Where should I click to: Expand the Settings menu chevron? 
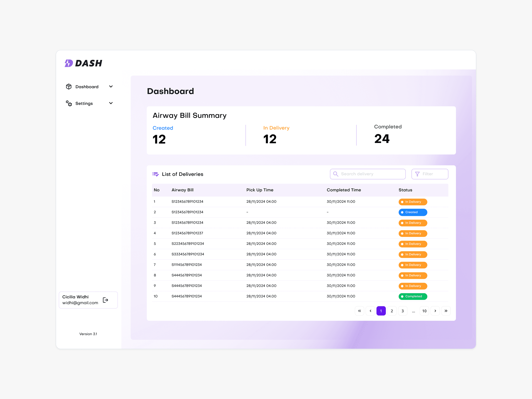tap(111, 103)
